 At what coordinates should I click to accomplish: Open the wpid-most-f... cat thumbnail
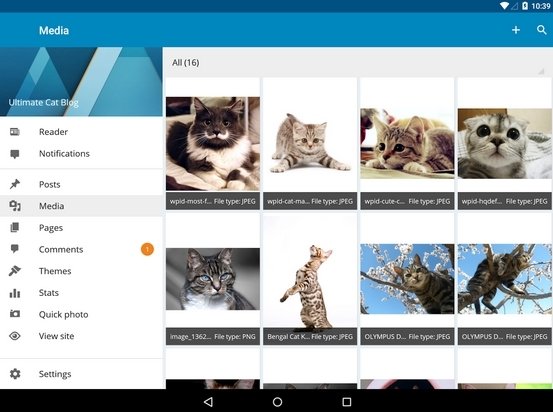(x=213, y=144)
